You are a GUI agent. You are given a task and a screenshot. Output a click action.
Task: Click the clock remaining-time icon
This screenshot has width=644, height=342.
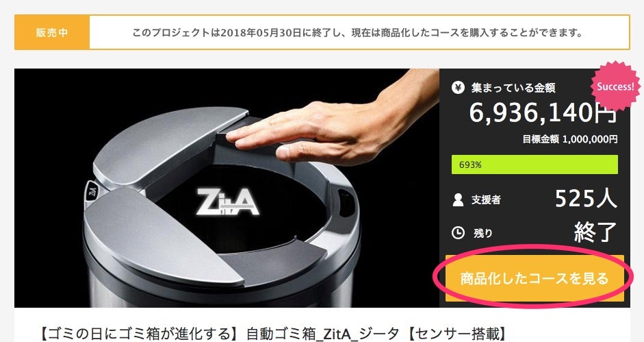click(458, 233)
